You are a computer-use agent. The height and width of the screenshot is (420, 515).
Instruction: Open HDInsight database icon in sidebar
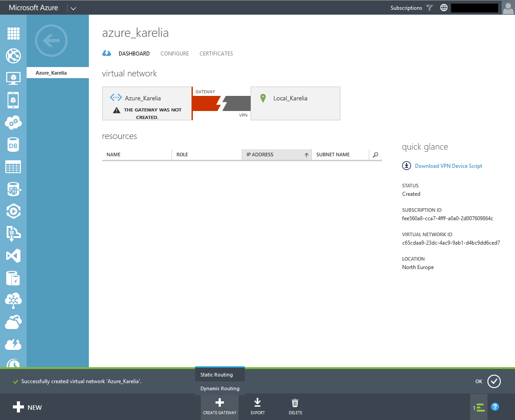13,189
